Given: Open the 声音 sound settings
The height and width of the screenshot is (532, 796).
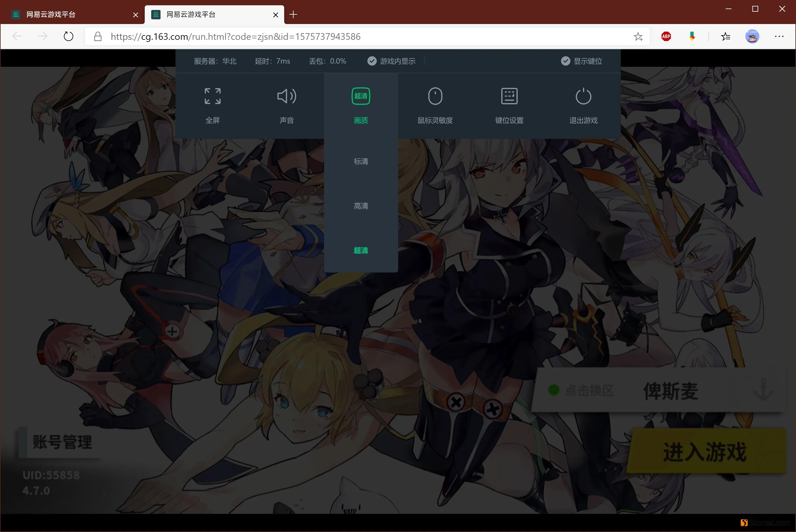Looking at the screenshot, I should click(x=287, y=96).
